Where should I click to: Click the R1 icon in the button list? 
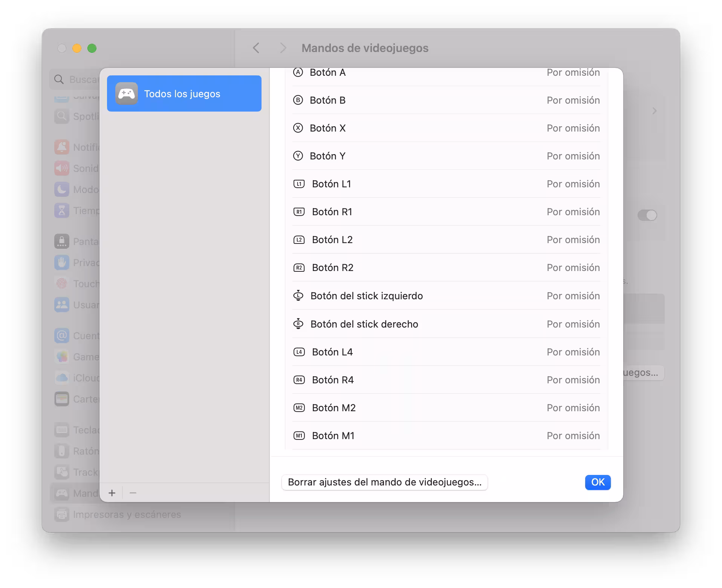pos(299,212)
